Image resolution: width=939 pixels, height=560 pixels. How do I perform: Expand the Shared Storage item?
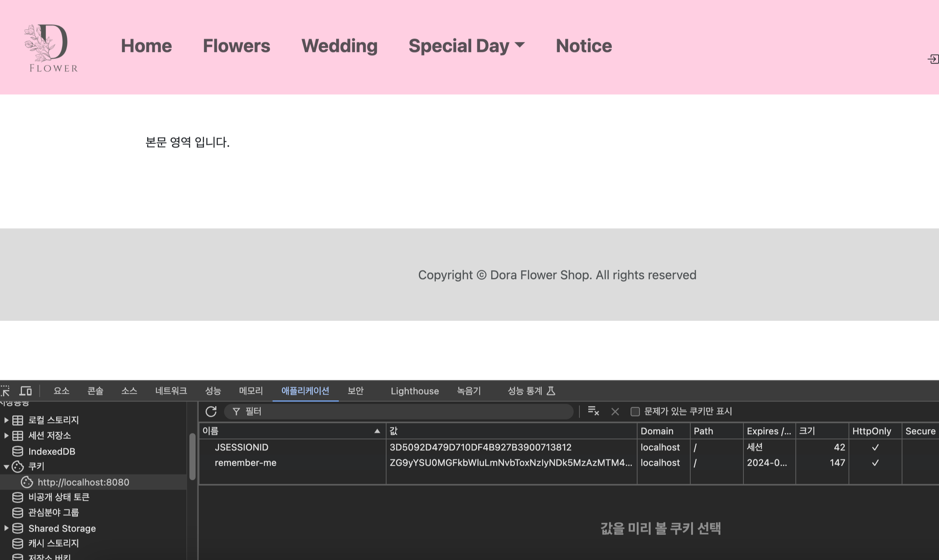tap(6, 528)
